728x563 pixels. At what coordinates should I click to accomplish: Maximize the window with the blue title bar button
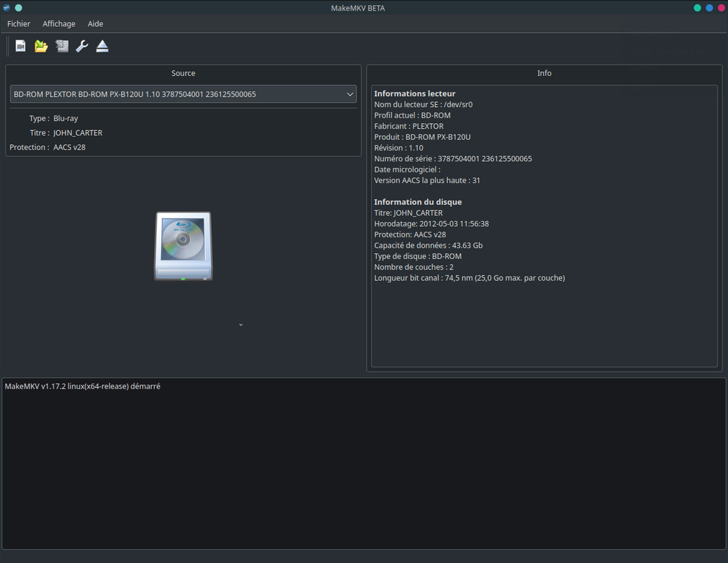(710, 8)
